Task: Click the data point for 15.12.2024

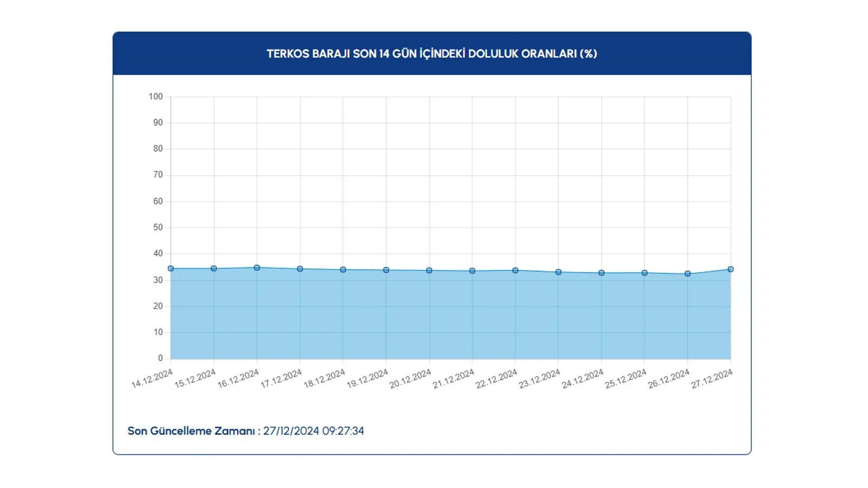Action: (214, 268)
